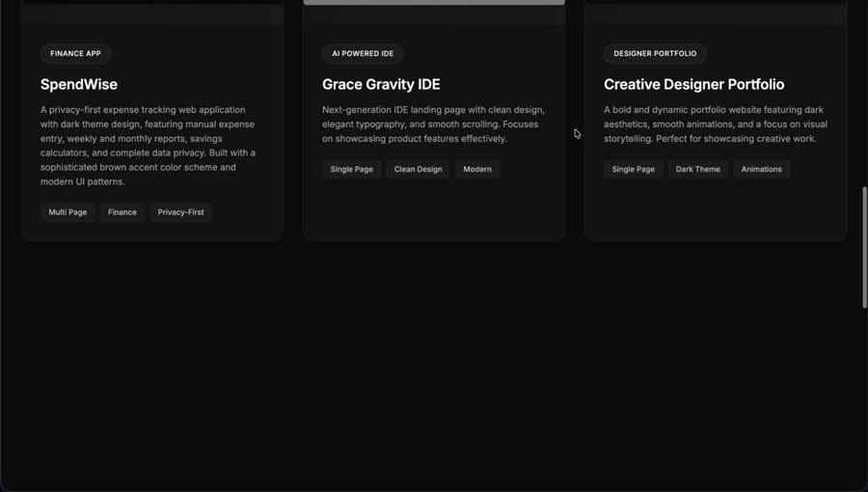
Task: Click the AI POWERED IDE badge
Action: click(x=363, y=54)
